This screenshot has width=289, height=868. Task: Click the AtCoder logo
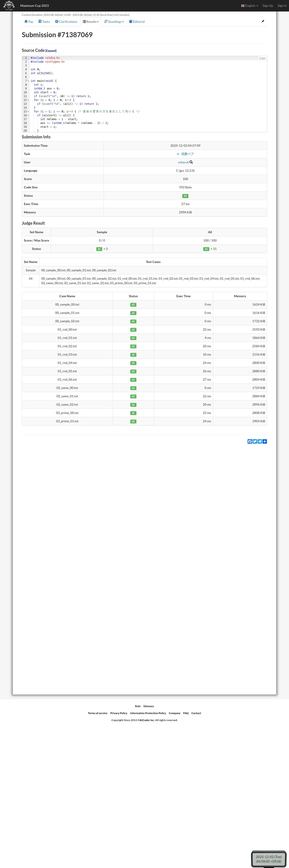pyautogui.click(x=9, y=5)
